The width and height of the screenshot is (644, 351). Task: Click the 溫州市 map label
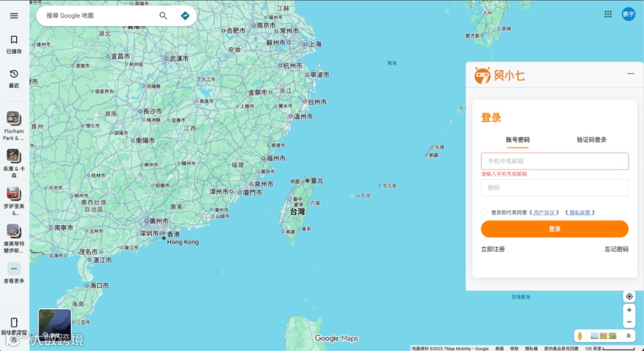[304, 117]
